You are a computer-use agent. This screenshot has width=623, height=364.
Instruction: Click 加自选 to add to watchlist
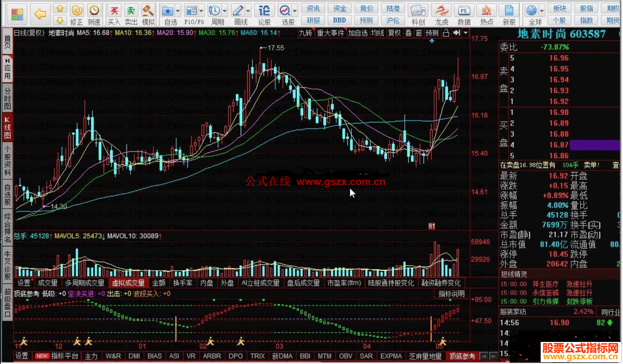tap(358, 33)
